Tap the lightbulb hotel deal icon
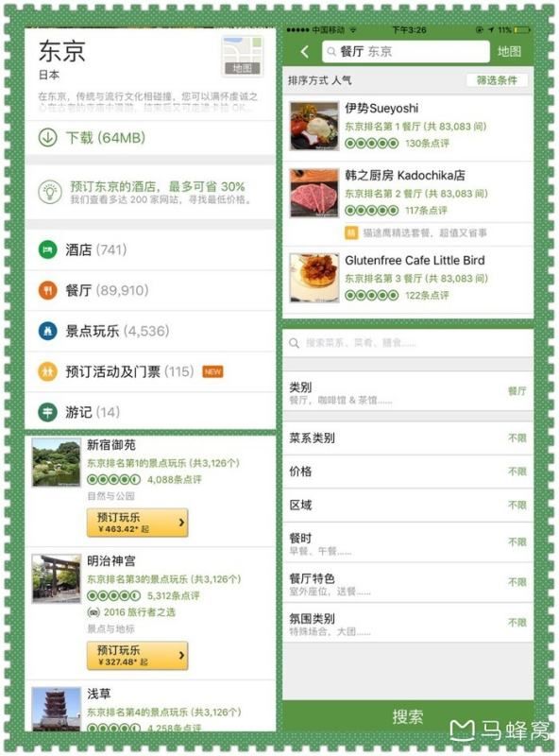Screen dimensions: 559x756 [x=50, y=192]
